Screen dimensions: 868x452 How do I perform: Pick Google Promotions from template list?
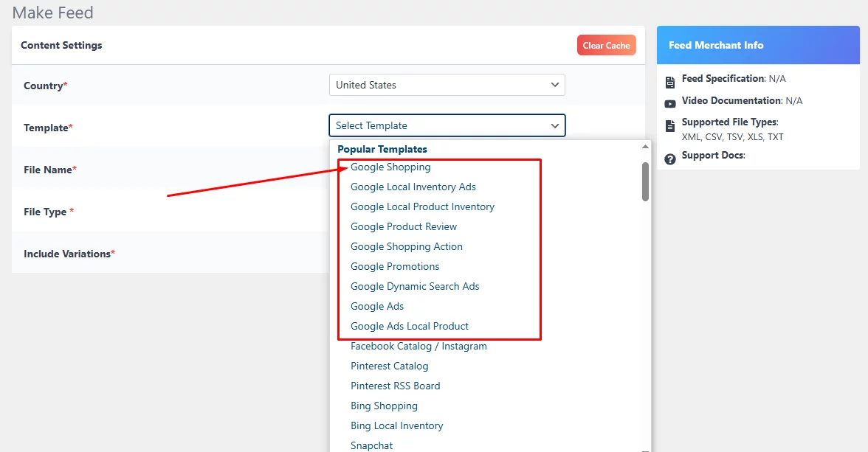pos(395,267)
